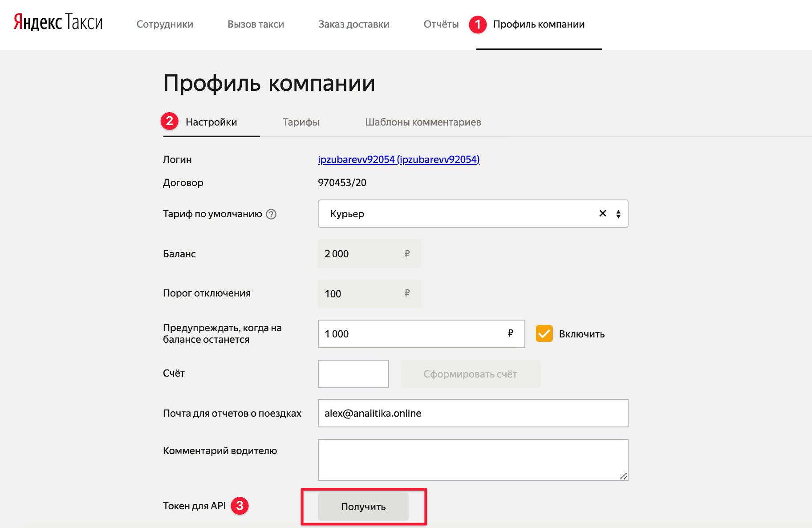
Task: Switch to the Тарифы tab
Action: (x=301, y=122)
